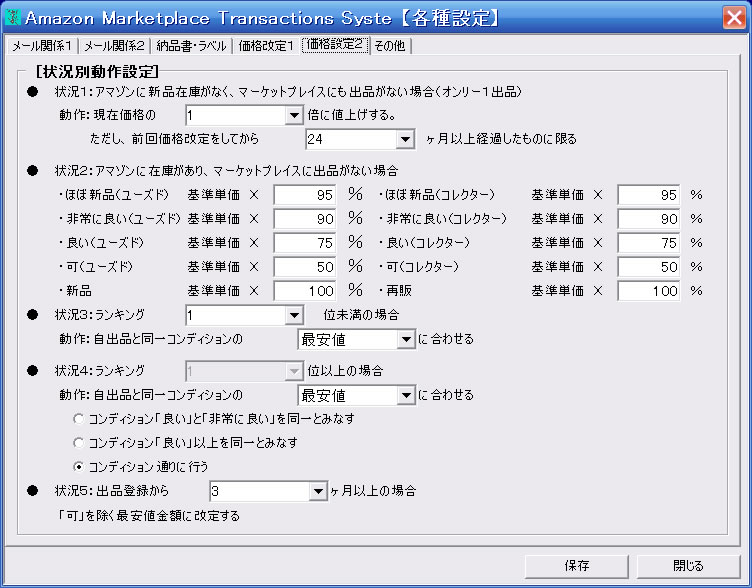Open 現在価格の multiplier dropdown in 状況1
Viewport: 752px width, 588px height.
coord(294,115)
